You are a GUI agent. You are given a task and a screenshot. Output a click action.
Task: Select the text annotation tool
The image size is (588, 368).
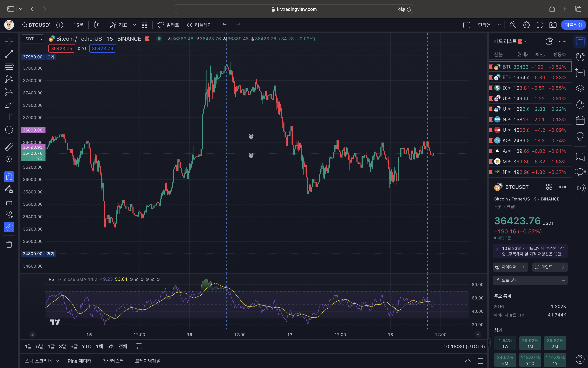9,117
